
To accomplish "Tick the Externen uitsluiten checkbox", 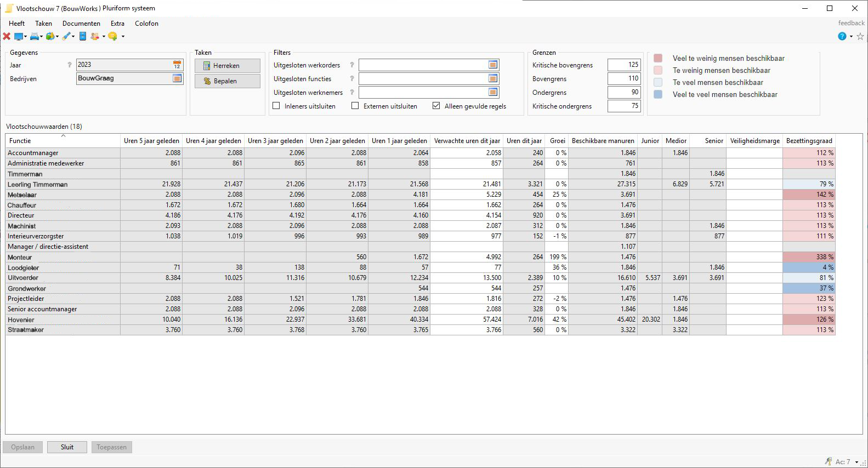I will (x=355, y=106).
